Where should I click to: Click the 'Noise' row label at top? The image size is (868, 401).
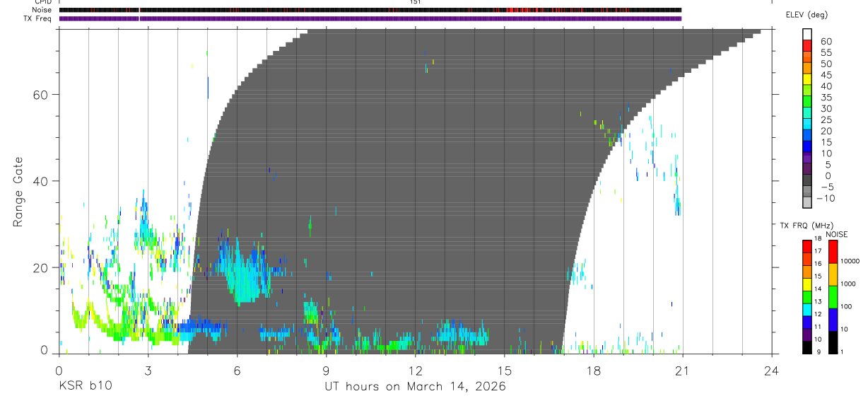click(42, 10)
